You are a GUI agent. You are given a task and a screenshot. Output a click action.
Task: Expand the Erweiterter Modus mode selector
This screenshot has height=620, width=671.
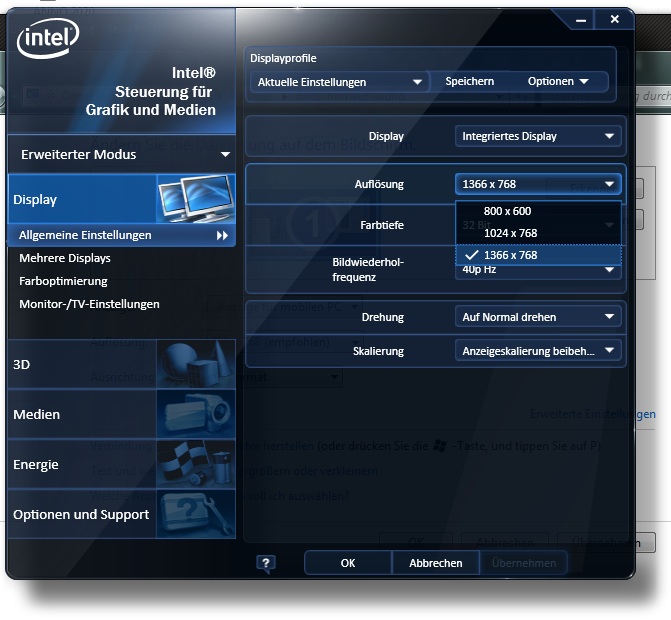click(x=122, y=154)
